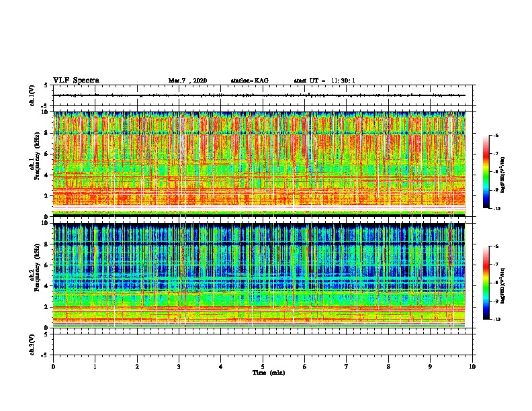Viewport: 532px width, 411px height.
Task: Click the "-9" tick on ch.2 colorbar
Action: point(495,301)
